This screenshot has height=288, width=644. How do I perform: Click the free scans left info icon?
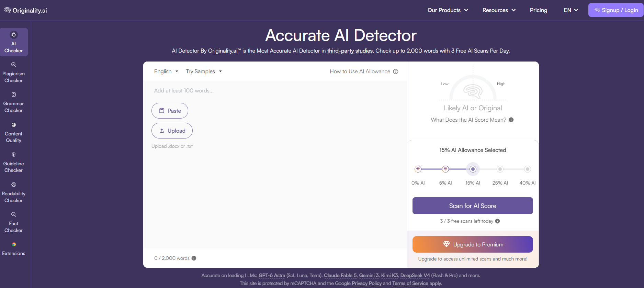pyautogui.click(x=497, y=221)
